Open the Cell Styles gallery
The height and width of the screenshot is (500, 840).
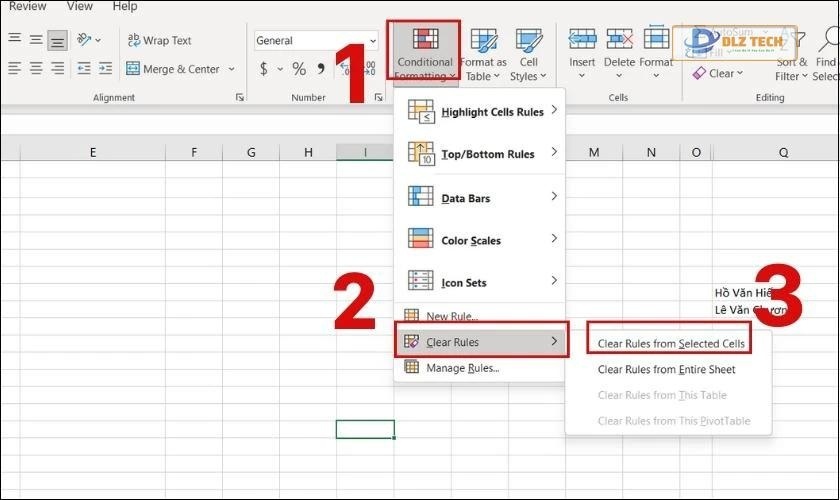[527, 53]
